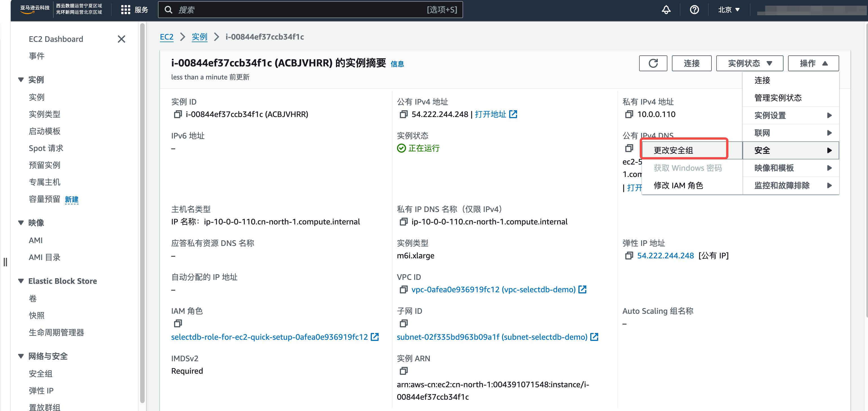The width and height of the screenshot is (868, 411).
Task: Open the 北京 region dropdown
Action: (729, 10)
